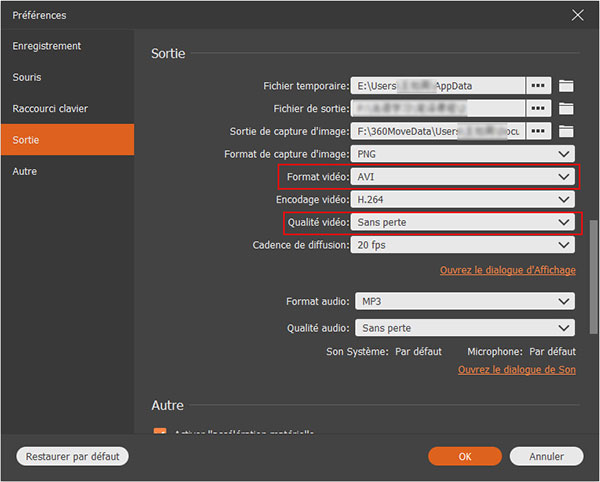Click the Ouvrez le dialogue de Son link
Image resolution: width=600 pixels, height=482 pixels.
517,370
